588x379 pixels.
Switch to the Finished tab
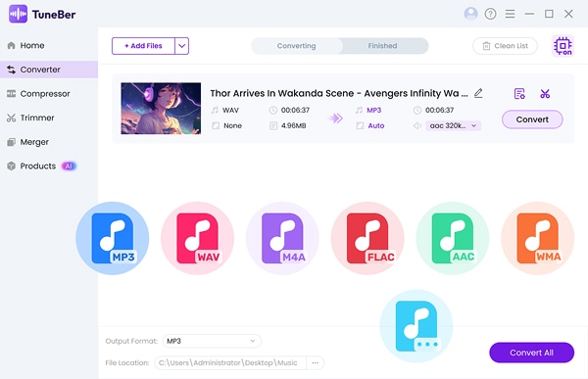tap(382, 46)
